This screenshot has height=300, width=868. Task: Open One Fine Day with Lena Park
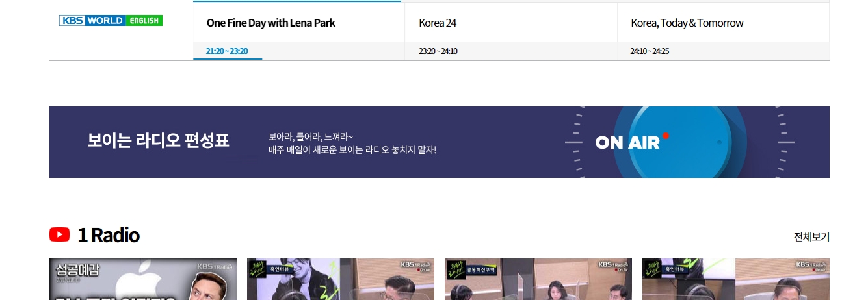[271, 23]
